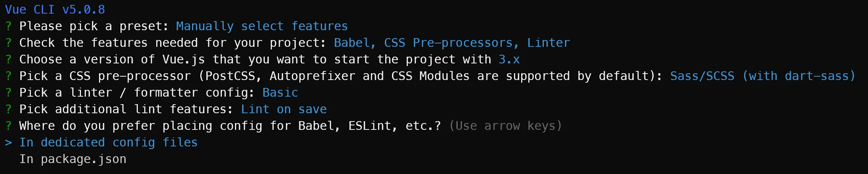
Task: Click the "3.x" Vue version answer
Action: (509, 60)
